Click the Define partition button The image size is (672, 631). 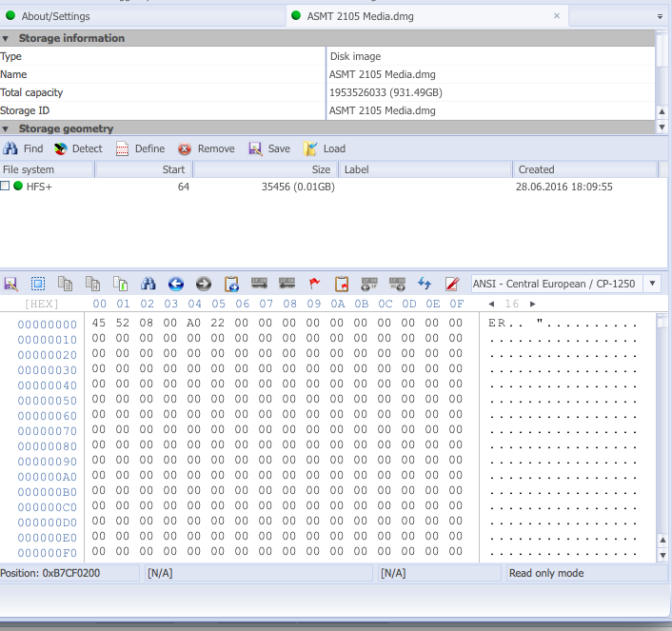(141, 148)
